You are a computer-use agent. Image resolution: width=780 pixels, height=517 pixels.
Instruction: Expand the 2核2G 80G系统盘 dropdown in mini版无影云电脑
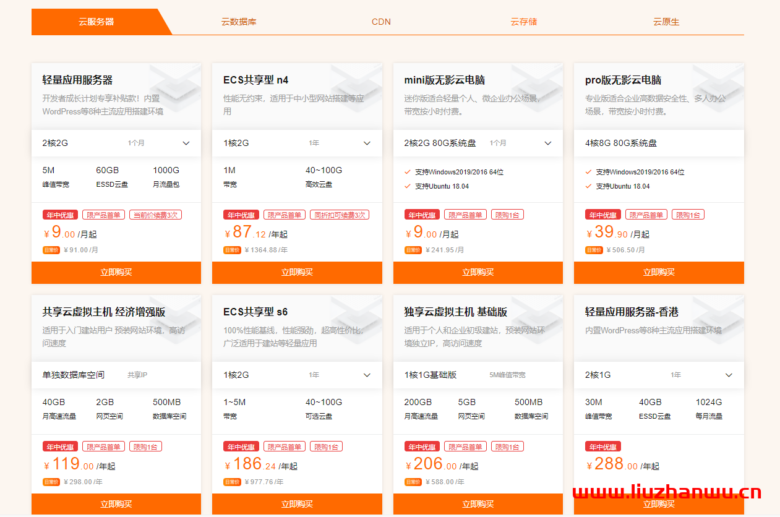(x=549, y=143)
